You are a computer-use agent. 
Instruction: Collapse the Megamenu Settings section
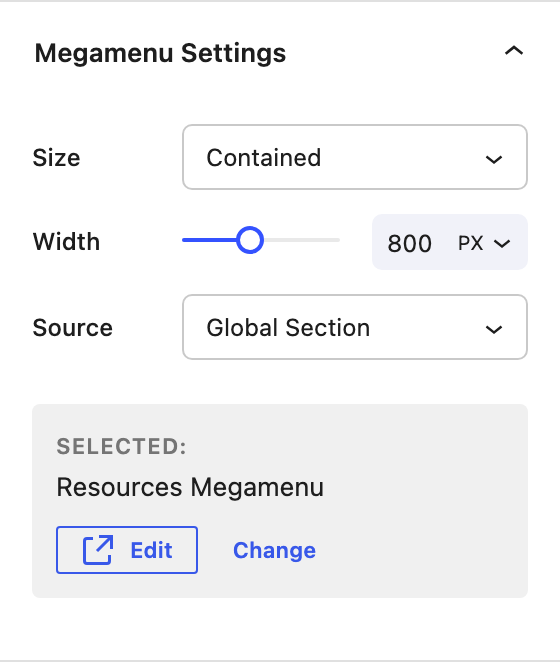514,52
